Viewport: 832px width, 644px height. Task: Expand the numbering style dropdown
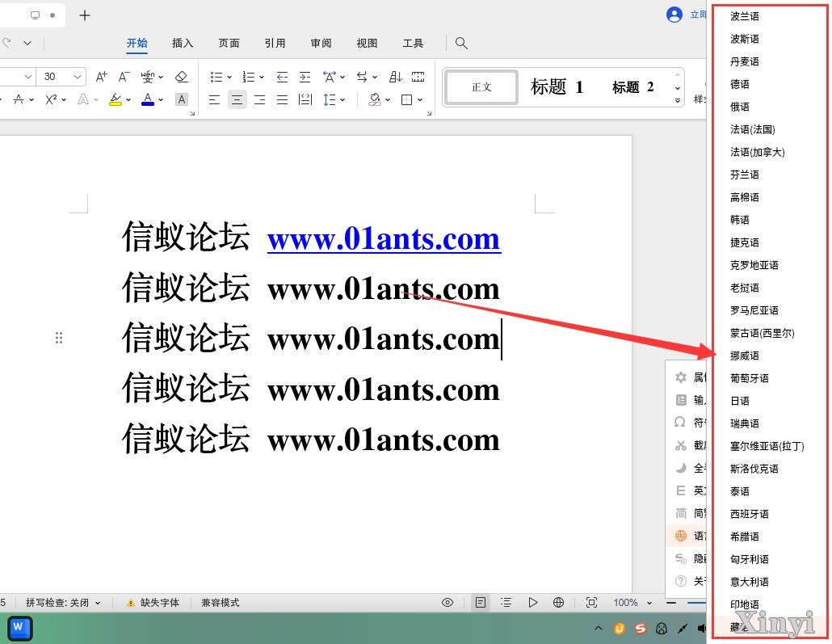pyautogui.click(x=262, y=78)
